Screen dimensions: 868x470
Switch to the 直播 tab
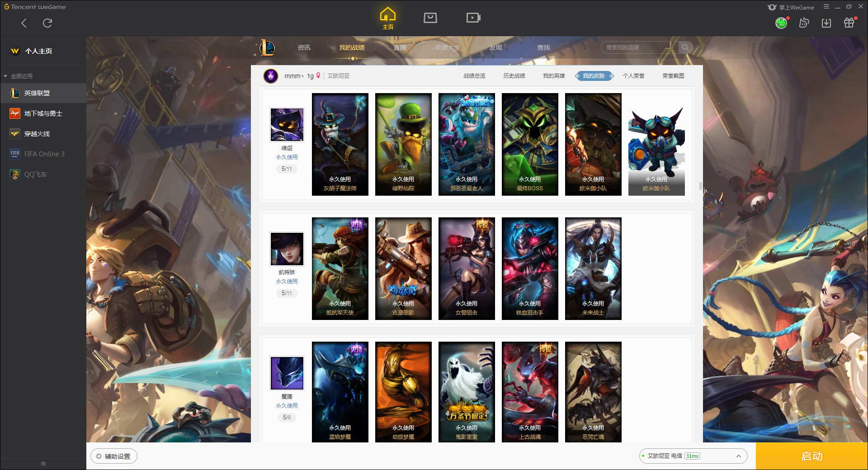tap(400, 47)
